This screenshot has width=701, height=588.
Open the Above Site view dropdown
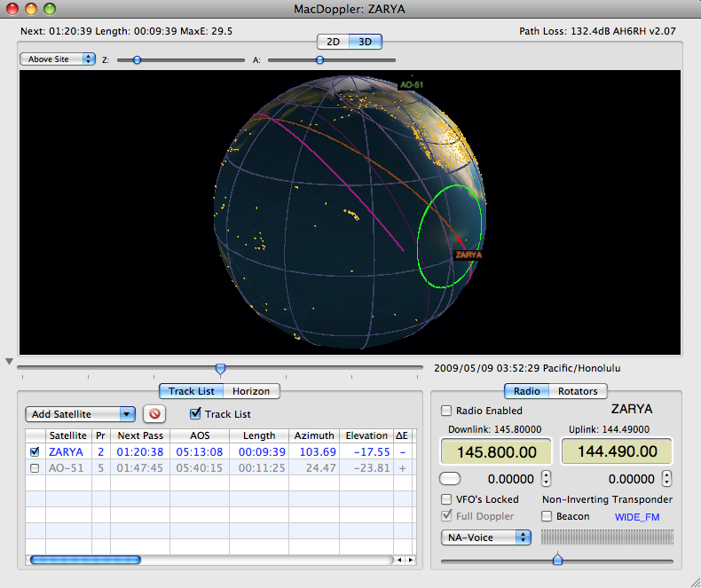(58, 59)
